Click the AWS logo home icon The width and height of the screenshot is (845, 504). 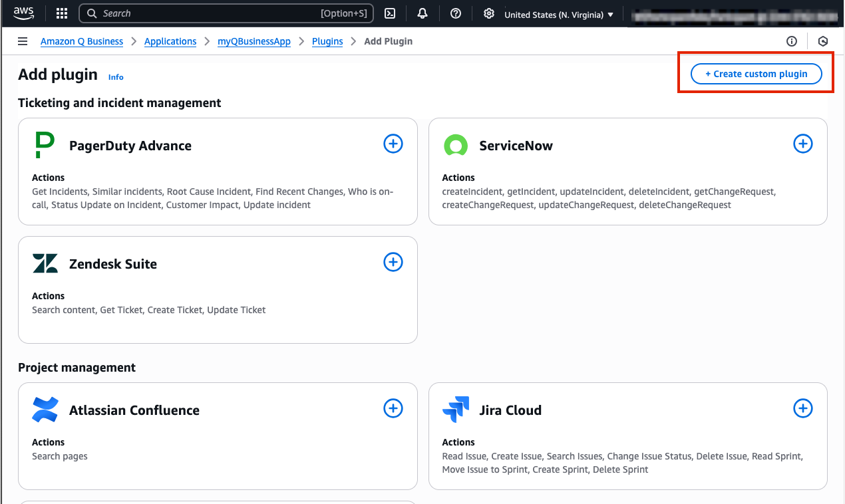pyautogui.click(x=23, y=13)
